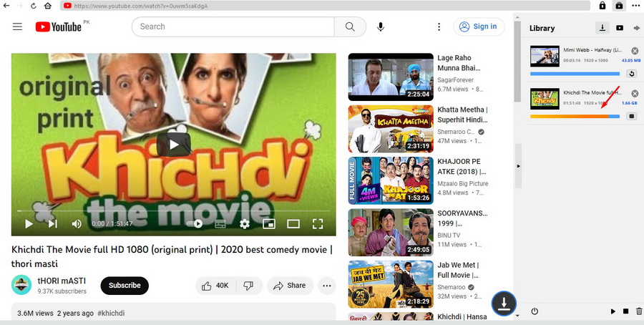Screen dimensions: 644x325
Task: Enable miniplayer mode
Action: [x=269, y=224]
